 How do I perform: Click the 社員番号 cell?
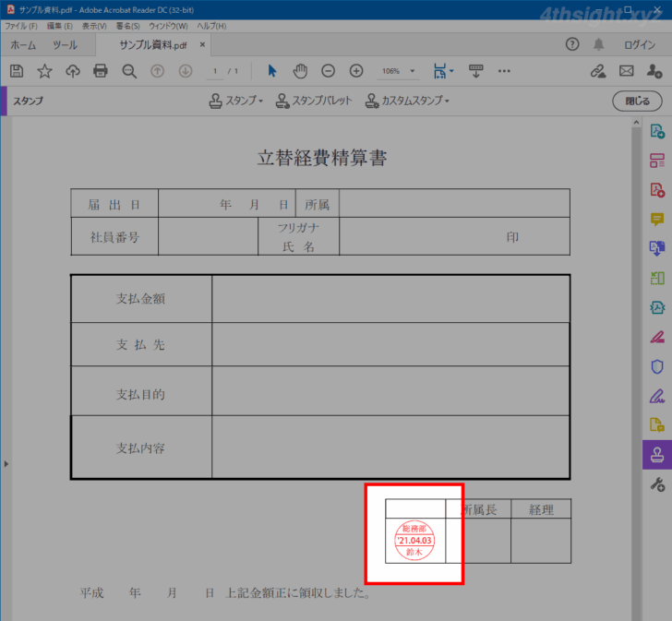114,237
